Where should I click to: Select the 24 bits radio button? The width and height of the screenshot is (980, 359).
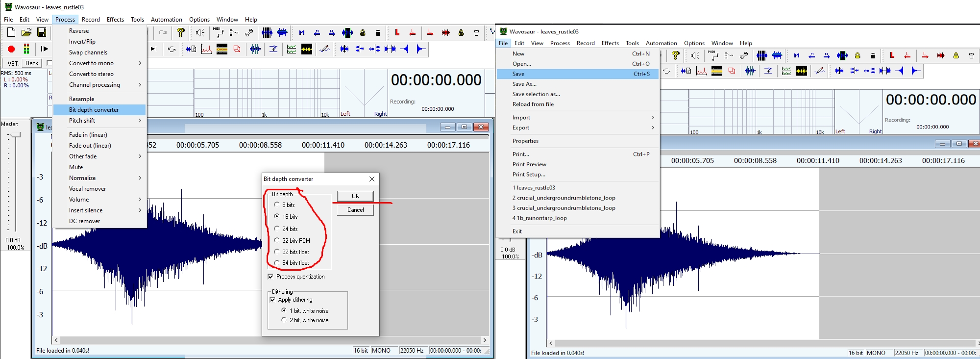tap(277, 229)
